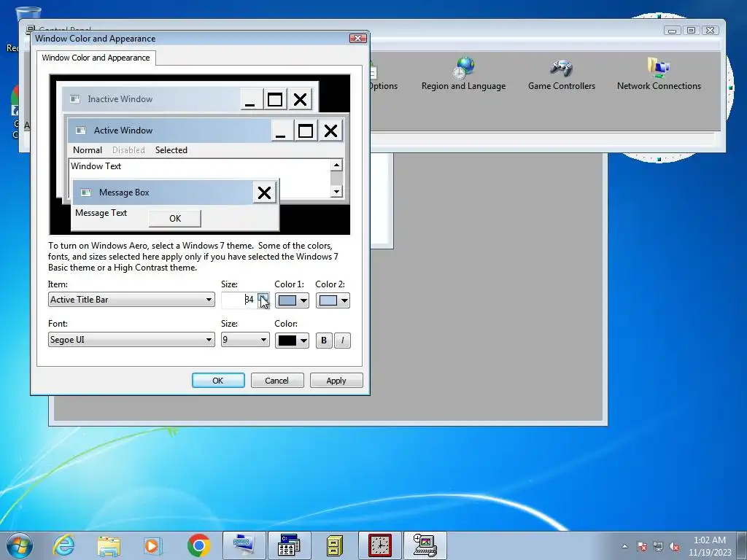The image size is (747, 560).
Task: Open Network Connections in Control Panel
Action: pyautogui.click(x=659, y=74)
